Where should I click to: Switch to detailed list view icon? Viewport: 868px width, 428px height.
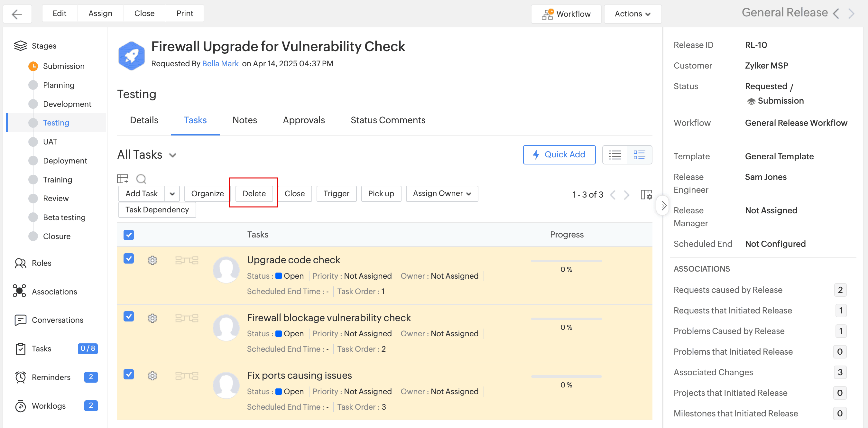[x=639, y=155]
